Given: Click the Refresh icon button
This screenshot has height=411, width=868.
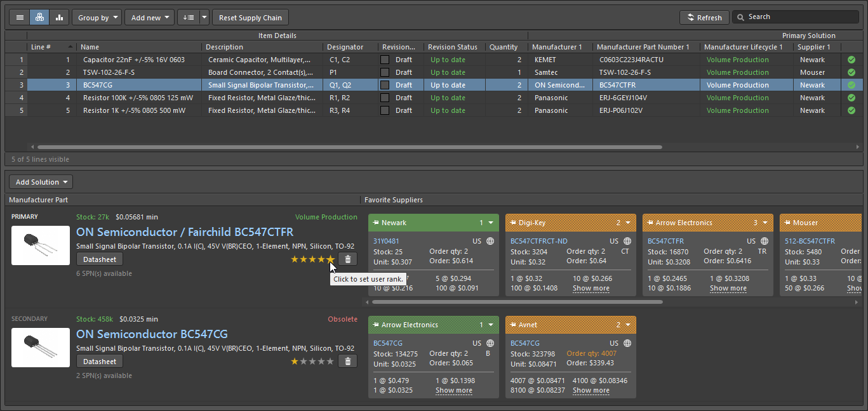Looking at the screenshot, I should click(x=704, y=18).
